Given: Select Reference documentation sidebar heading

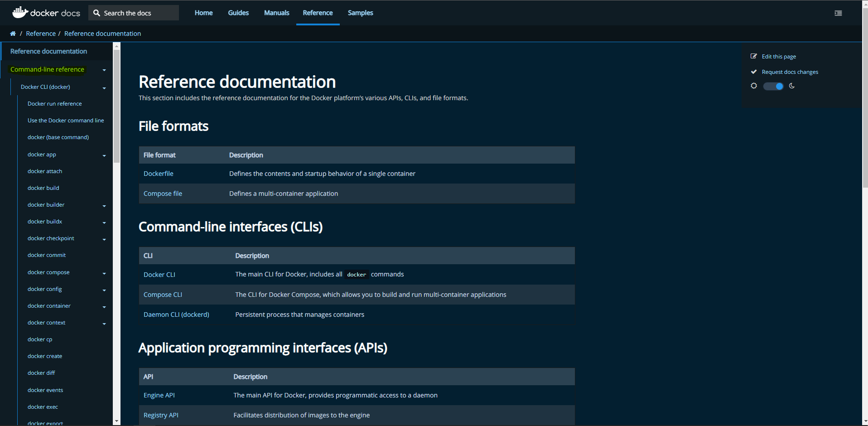Looking at the screenshot, I should coord(48,51).
